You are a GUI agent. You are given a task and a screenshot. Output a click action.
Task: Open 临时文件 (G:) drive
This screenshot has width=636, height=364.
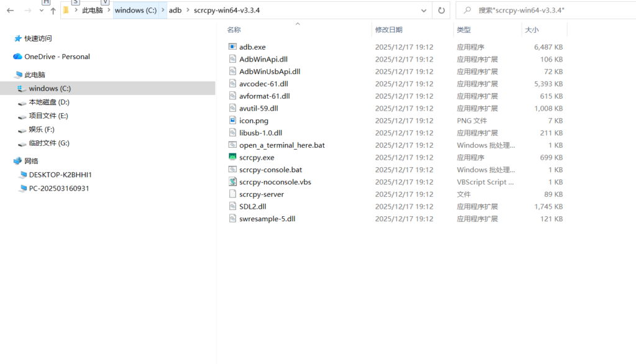[x=49, y=143]
